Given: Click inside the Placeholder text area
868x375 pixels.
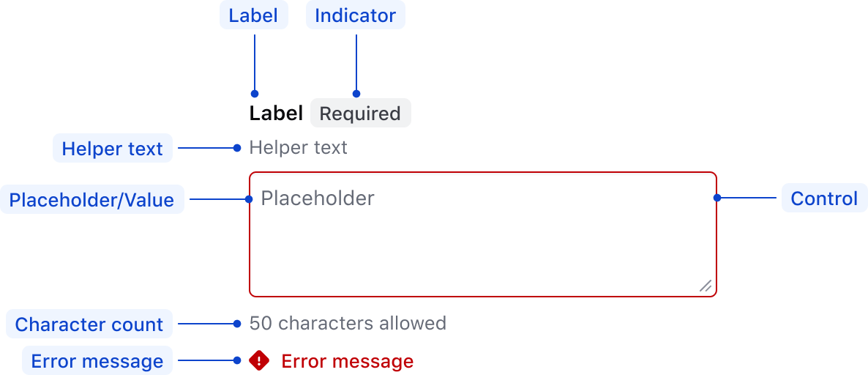Looking at the screenshot, I should click(x=482, y=234).
